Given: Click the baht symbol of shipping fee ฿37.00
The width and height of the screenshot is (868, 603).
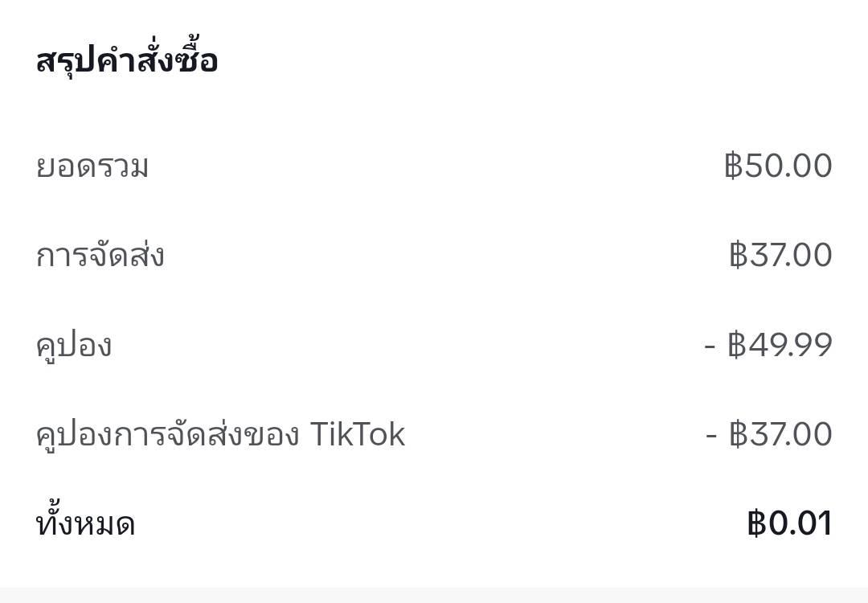Looking at the screenshot, I should tap(738, 255).
